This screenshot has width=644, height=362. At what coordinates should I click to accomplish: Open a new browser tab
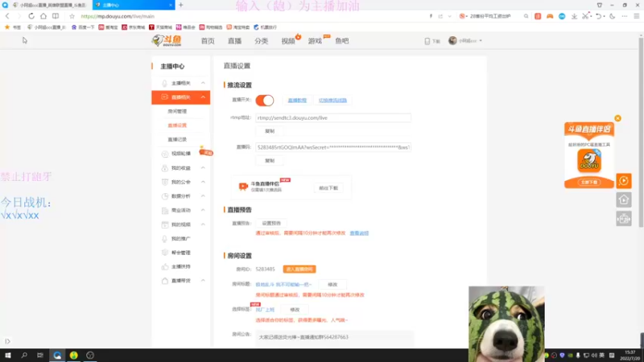point(180,5)
